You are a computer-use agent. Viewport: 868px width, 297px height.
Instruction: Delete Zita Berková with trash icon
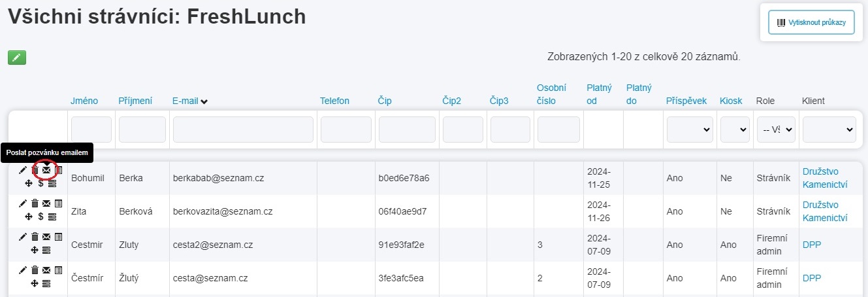(35, 203)
